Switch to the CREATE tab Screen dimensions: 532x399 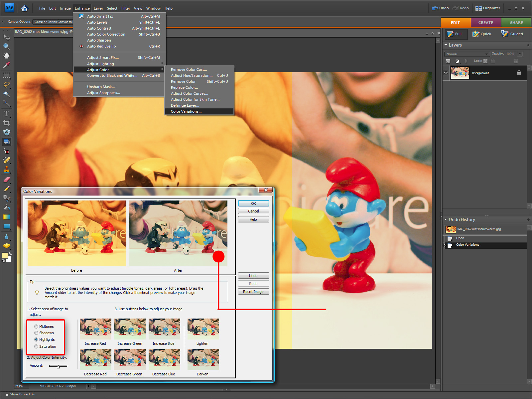[486, 23]
